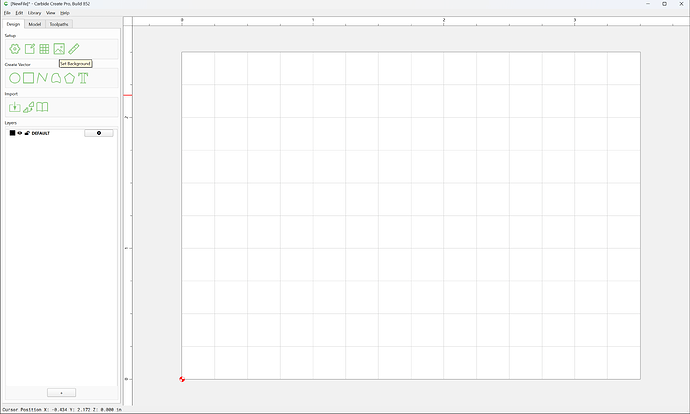Select the Curve vector tool
This screenshot has height=414, width=690.
coord(56,78)
